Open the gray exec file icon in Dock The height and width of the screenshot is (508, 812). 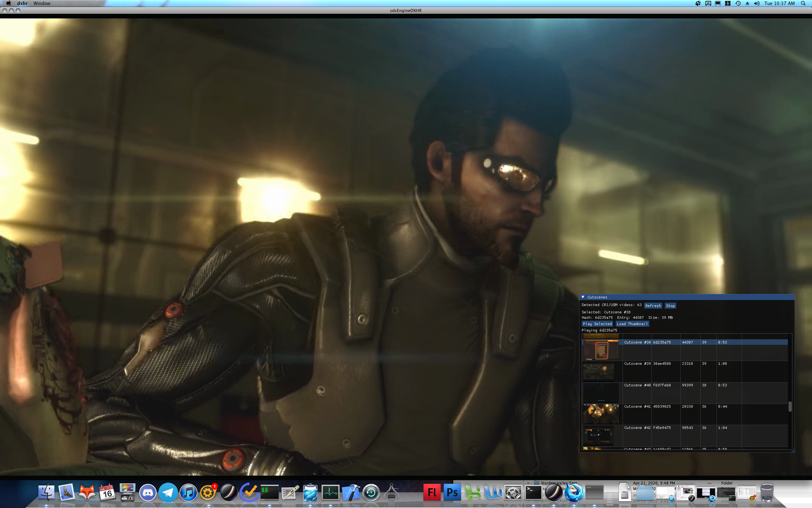click(x=594, y=492)
